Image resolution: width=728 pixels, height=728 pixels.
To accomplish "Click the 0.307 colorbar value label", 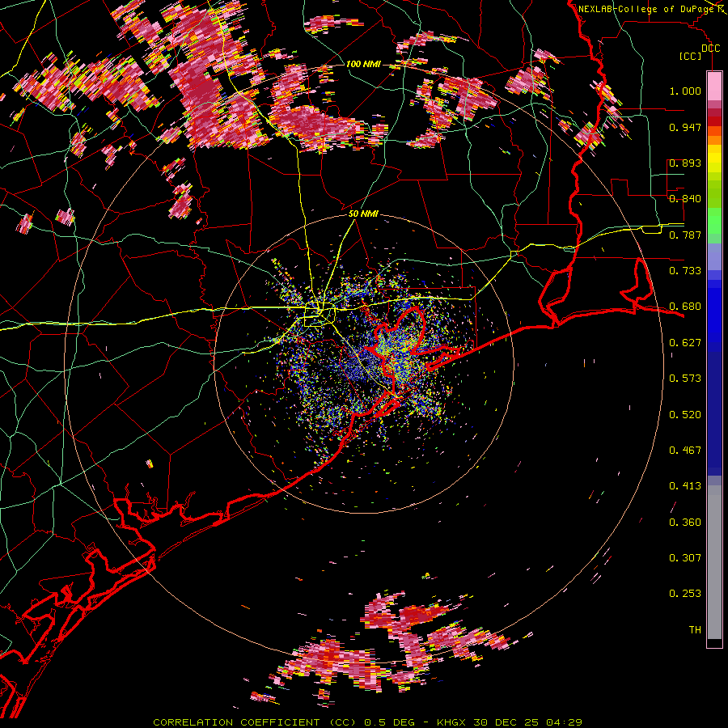I will point(685,558).
